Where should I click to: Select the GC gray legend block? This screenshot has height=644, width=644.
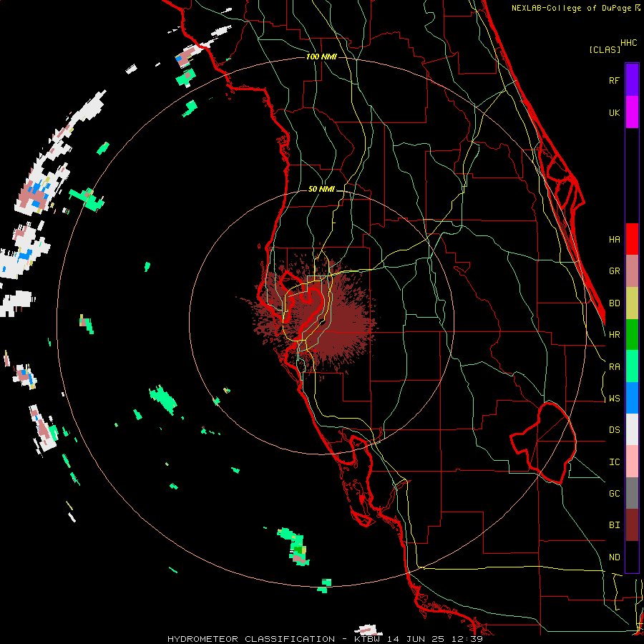pos(632,493)
